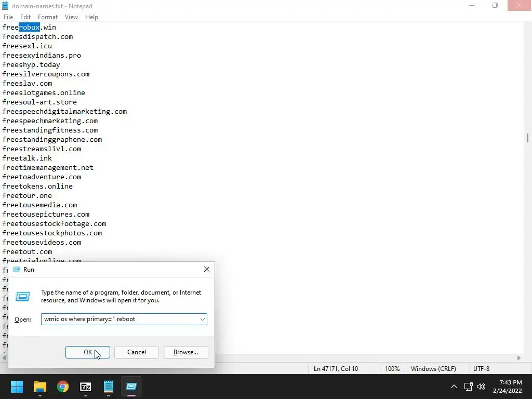
Task: Open the Notepad Format menu
Action: point(48,17)
